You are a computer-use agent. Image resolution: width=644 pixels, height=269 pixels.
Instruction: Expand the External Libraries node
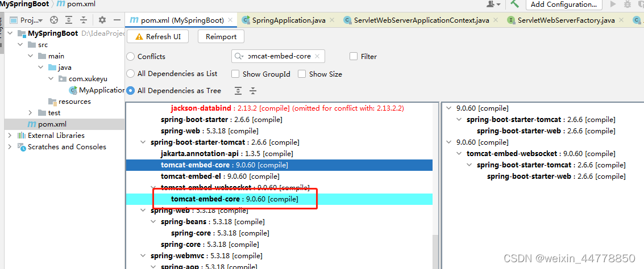[x=10, y=135]
